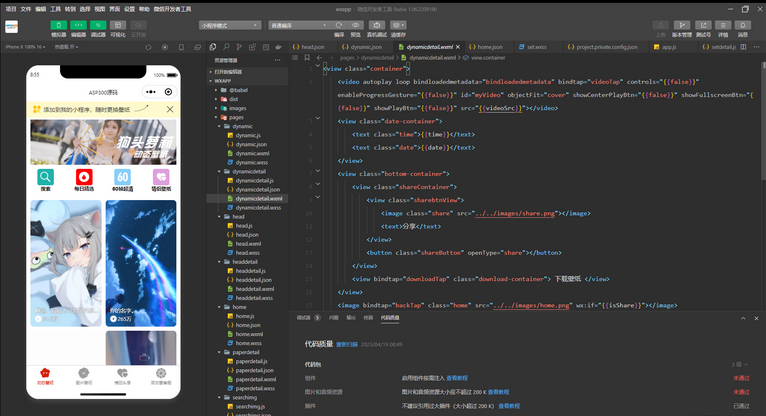Open 版本管理 version control

pyautogui.click(x=682, y=25)
